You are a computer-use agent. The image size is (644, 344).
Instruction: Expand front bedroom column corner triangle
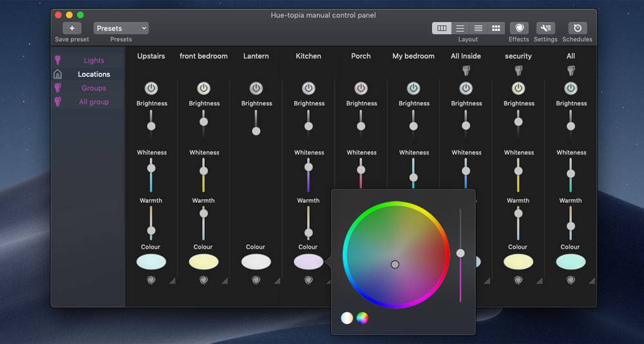tap(225, 281)
